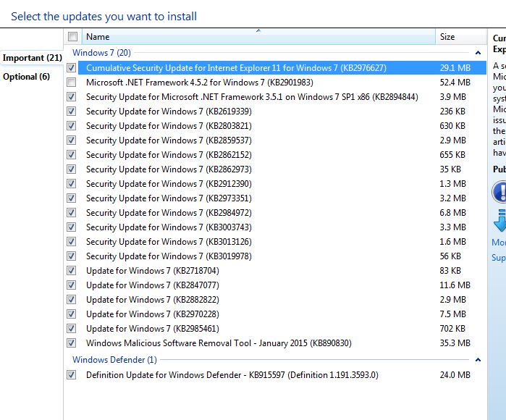Uncheck Update for Windows 7 KB2985461 checkbox
The height and width of the screenshot is (420, 506).
pos(72,328)
